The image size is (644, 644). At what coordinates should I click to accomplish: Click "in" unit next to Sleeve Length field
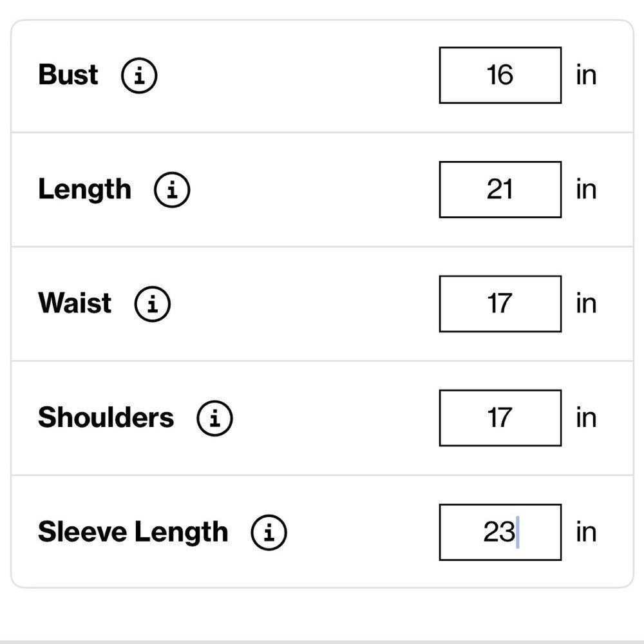click(x=586, y=533)
